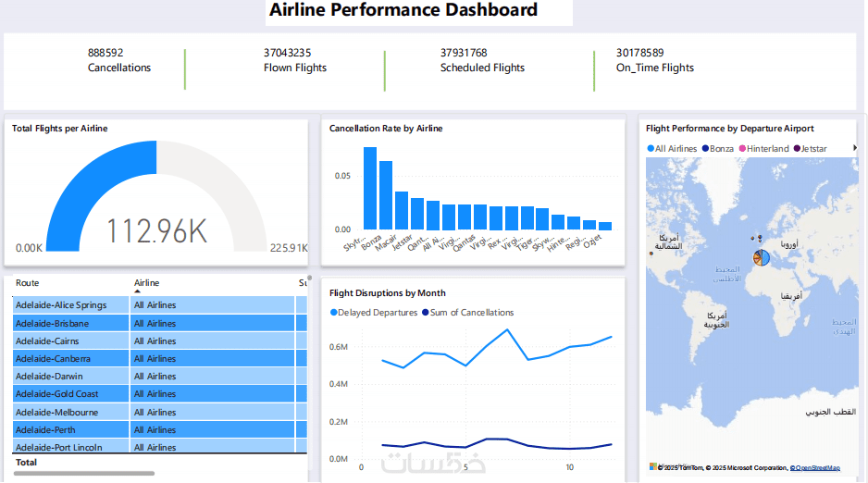Click the x-axis value 10 in disruptions chart
The height and width of the screenshot is (483, 868).
(570, 467)
